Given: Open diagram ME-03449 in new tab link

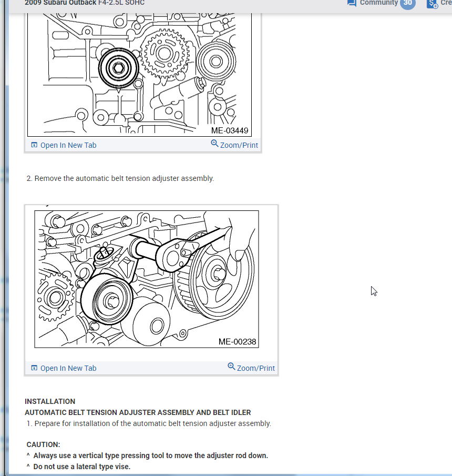Looking at the screenshot, I should coord(68,145).
